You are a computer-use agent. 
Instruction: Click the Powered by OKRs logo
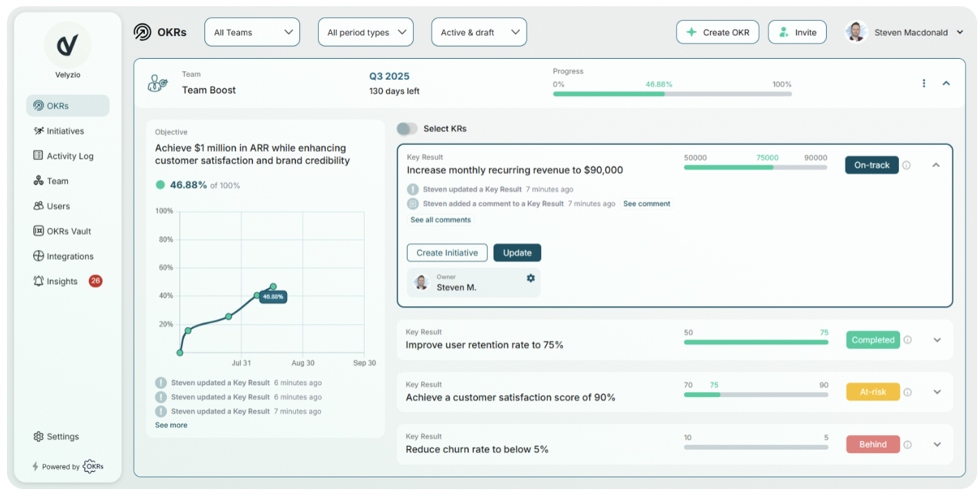(93, 466)
